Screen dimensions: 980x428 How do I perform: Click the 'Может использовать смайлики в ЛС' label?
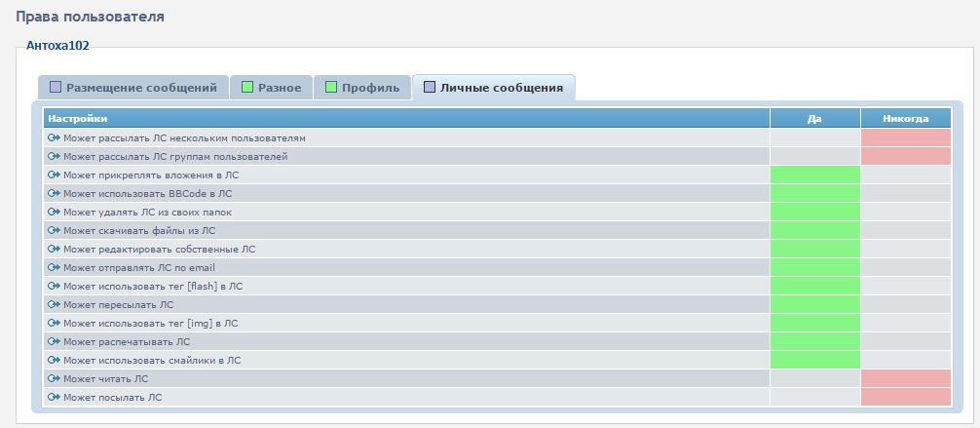pos(151,360)
